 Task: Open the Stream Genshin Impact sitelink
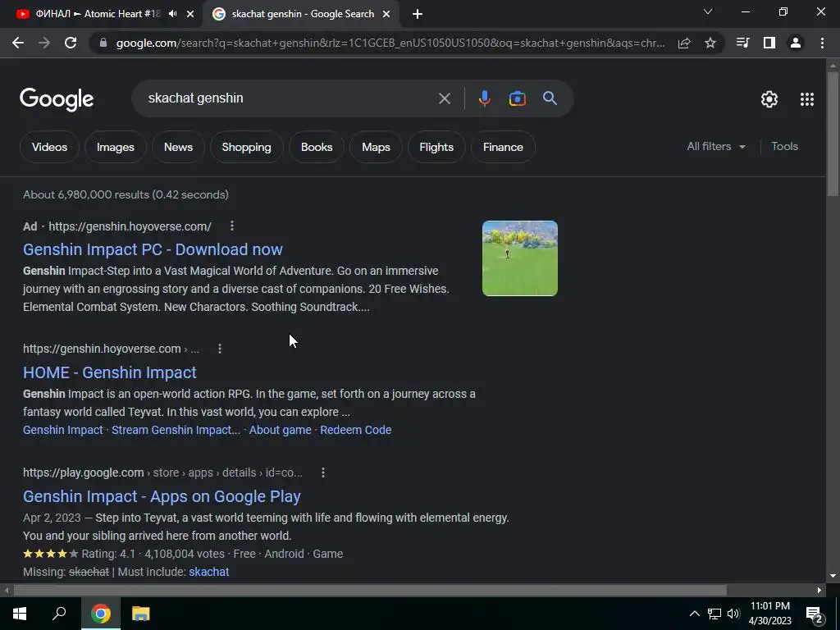[176, 430]
